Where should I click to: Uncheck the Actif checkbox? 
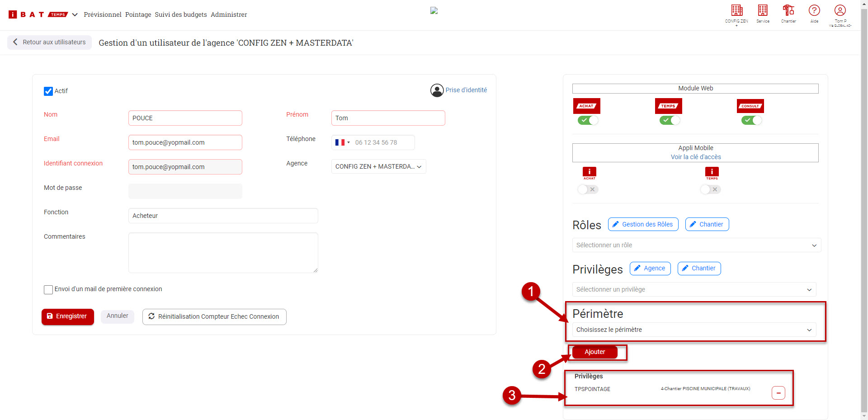point(48,91)
